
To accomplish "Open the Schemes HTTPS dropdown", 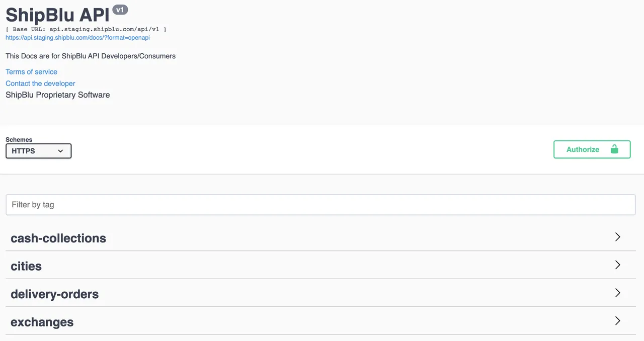I will click(x=39, y=151).
